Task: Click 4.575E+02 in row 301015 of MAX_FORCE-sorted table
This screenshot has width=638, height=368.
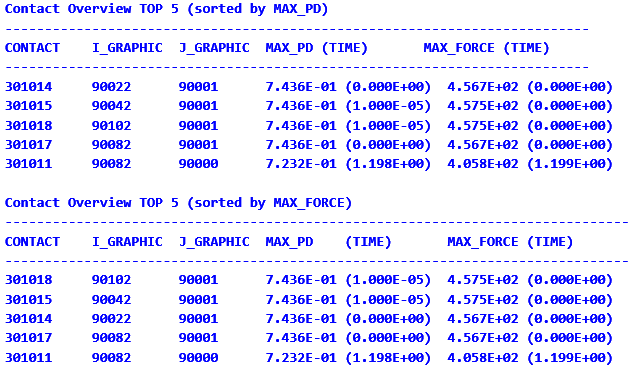Action: (483, 300)
